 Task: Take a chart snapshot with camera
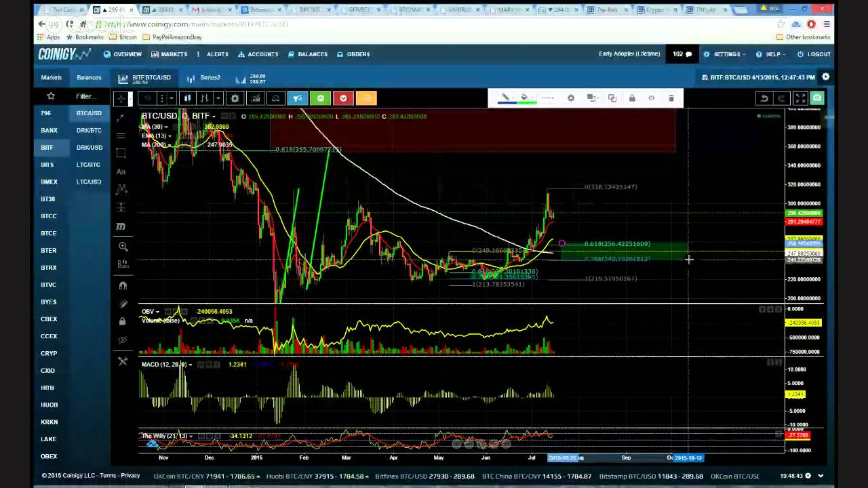tap(817, 98)
